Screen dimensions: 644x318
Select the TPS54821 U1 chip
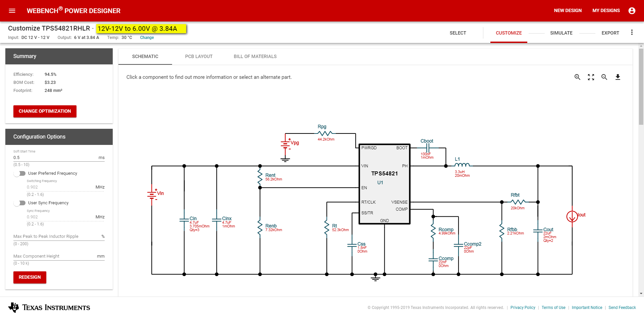384,184
